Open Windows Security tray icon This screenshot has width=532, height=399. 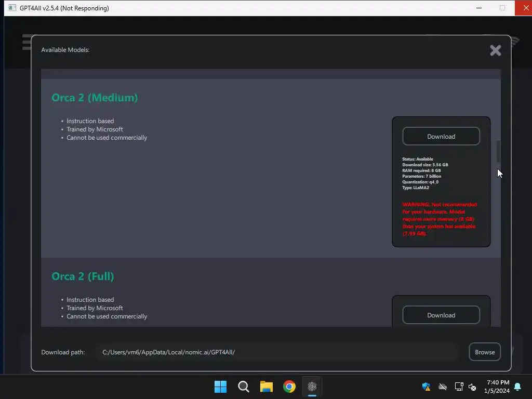(426, 387)
